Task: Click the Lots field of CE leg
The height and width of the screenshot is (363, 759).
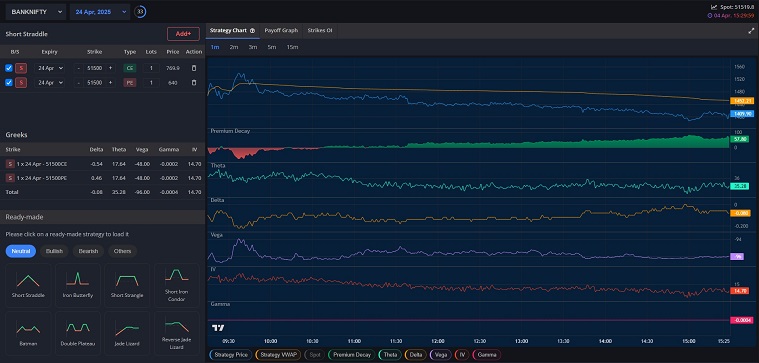Action: click(152, 68)
